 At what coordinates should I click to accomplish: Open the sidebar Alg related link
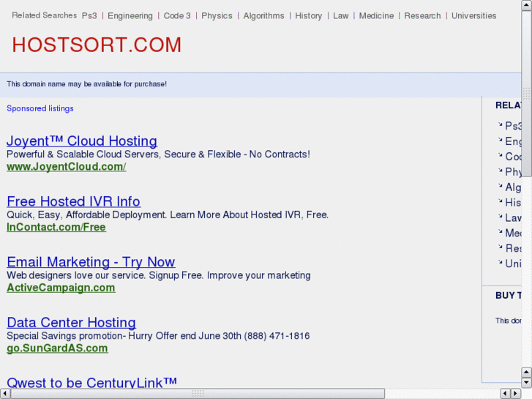[513, 187]
